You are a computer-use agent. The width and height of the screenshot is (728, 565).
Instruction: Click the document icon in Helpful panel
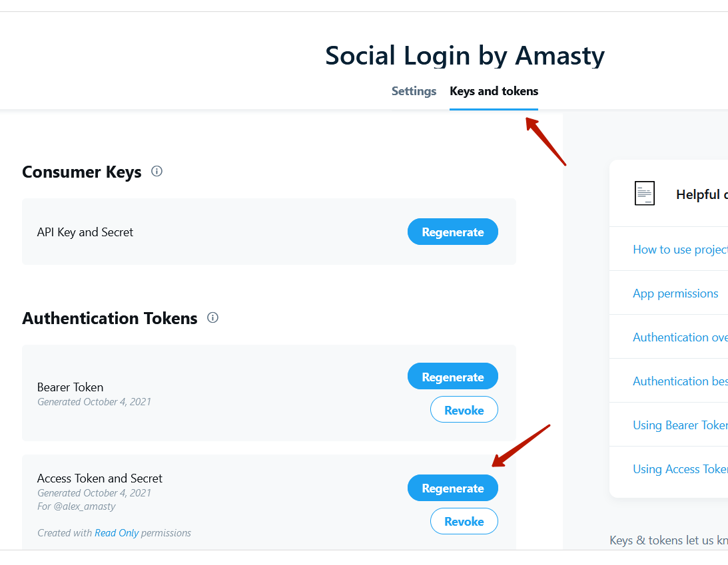645,193
